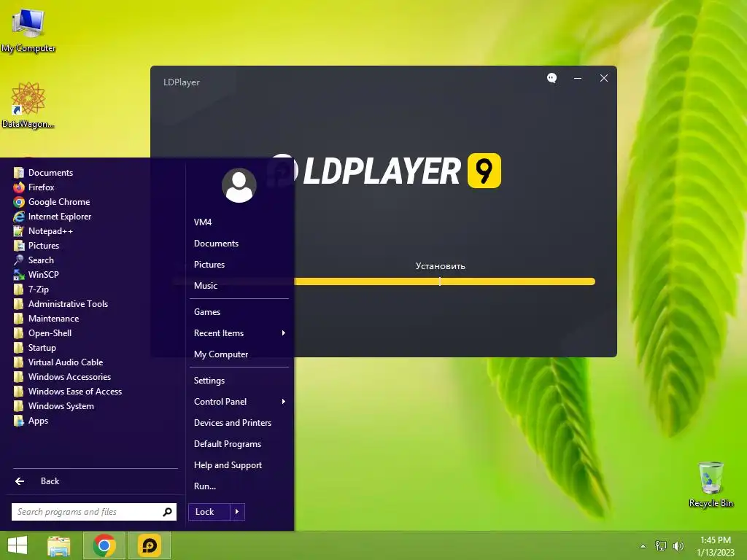Image resolution: width=747 pixels, height=560 pixels.
Task: Open My Computer from the start menu
Action: coord(220,354)
